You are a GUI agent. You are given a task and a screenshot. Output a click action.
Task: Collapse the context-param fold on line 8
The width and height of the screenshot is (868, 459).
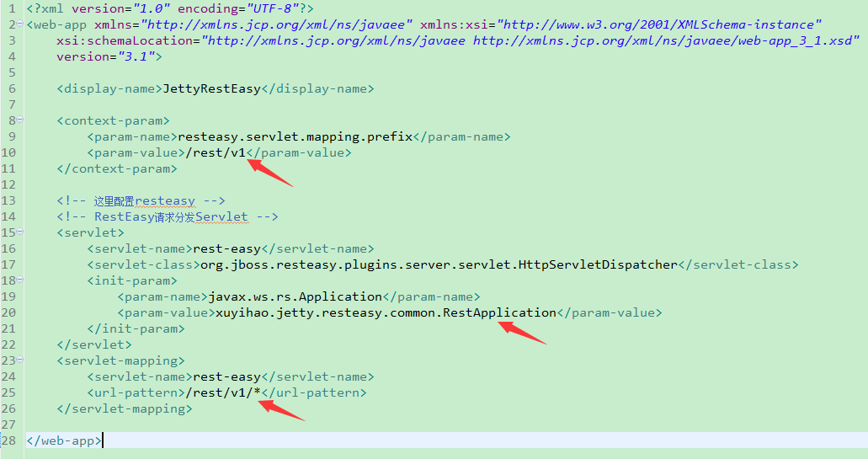pyautogui.click(x=20, y=119)
